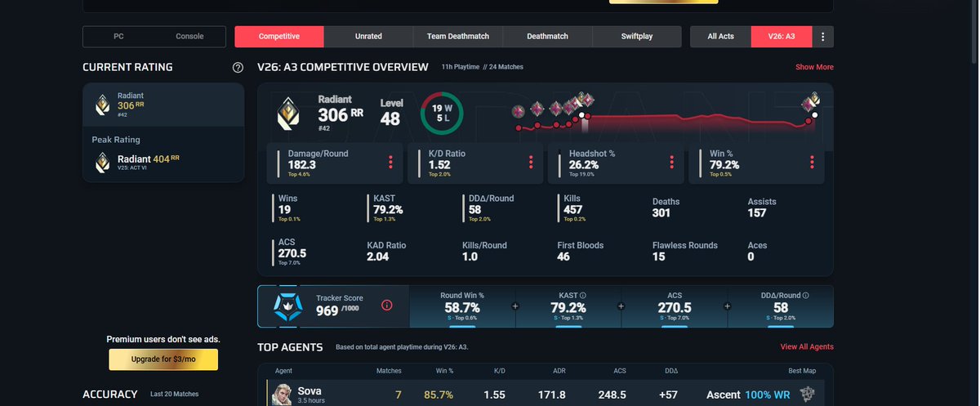
Task: Click the Peak Rating Radiant rank icon
Action: [x=103, y=164]
